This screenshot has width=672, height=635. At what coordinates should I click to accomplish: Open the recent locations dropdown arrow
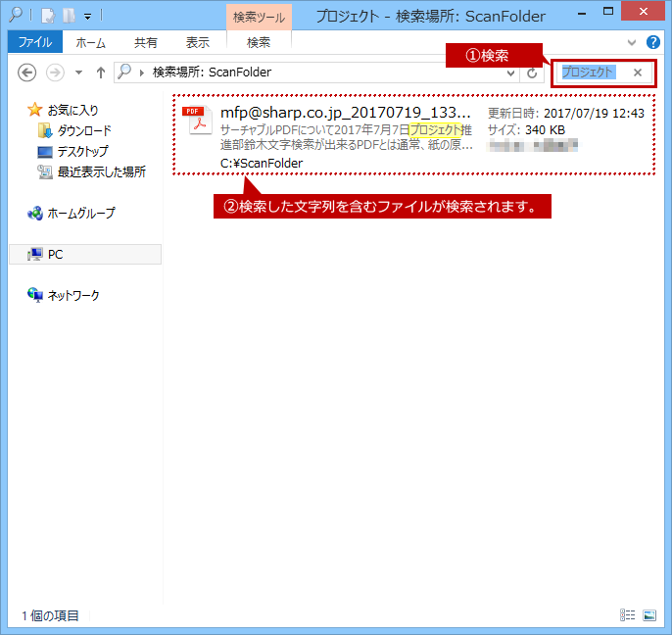[x=78, y=73]
